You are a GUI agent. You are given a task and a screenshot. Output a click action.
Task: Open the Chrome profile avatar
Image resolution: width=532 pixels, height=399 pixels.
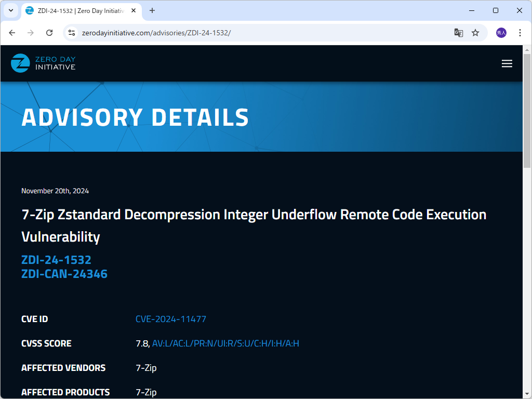click(501, 33)
